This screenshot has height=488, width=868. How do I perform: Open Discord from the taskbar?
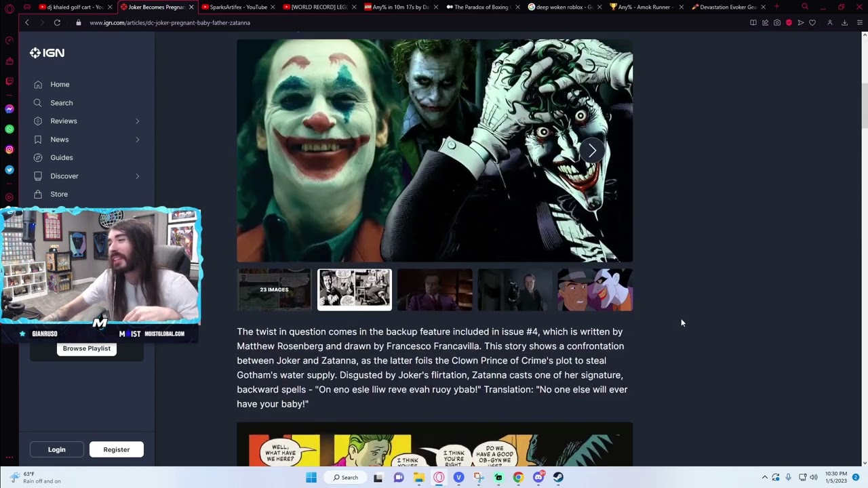(538, 477)
